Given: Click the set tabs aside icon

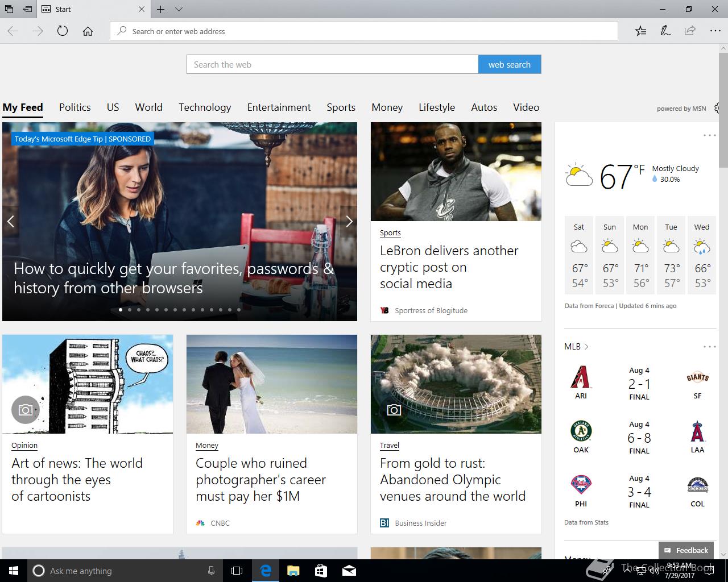Looking at the screenshot, I should point(27,9).
